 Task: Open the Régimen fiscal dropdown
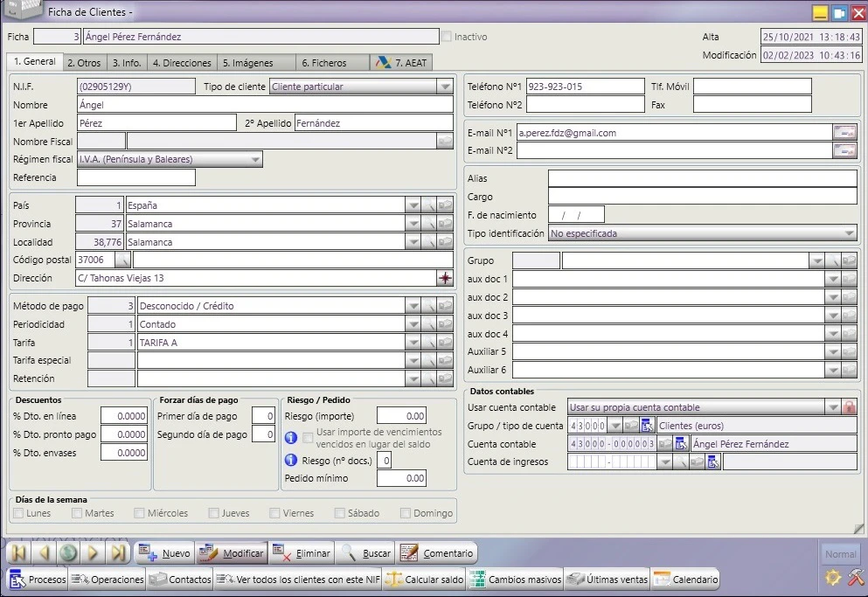point(254,159)
